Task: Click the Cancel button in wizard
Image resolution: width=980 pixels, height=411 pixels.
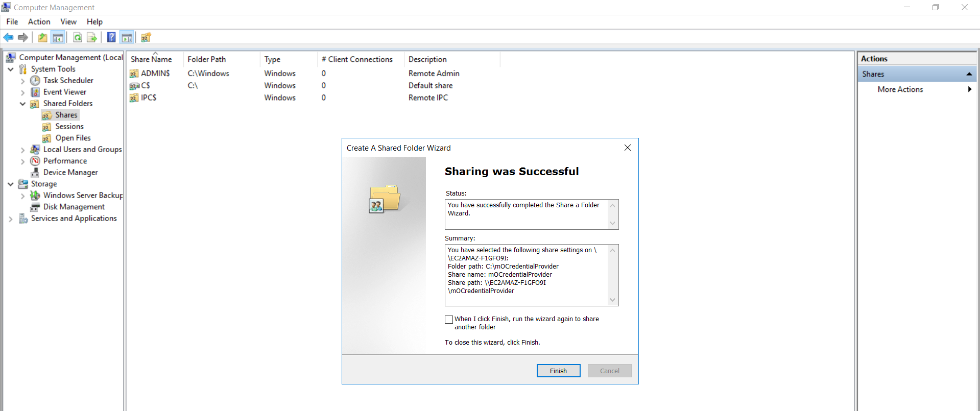Action: [610, 371]
